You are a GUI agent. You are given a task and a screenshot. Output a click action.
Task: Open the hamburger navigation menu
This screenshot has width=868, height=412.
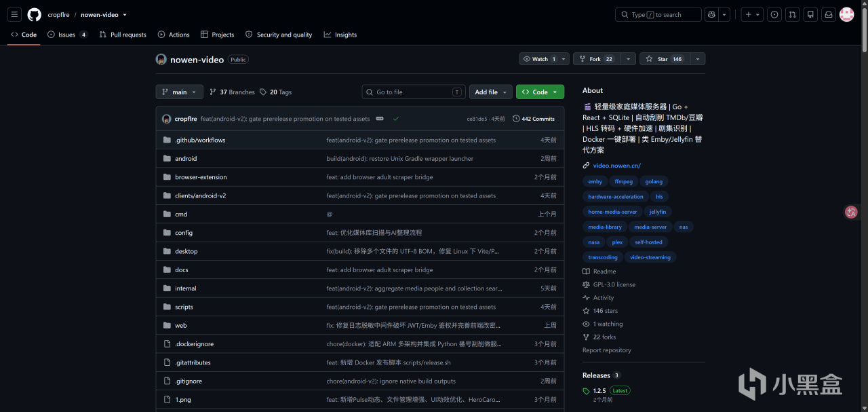[14, 14]
